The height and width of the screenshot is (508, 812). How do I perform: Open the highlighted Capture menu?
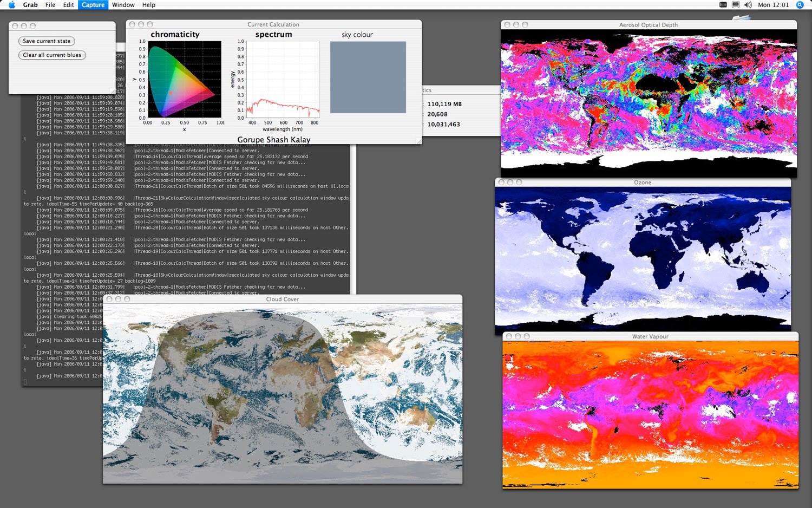[93, 5]
